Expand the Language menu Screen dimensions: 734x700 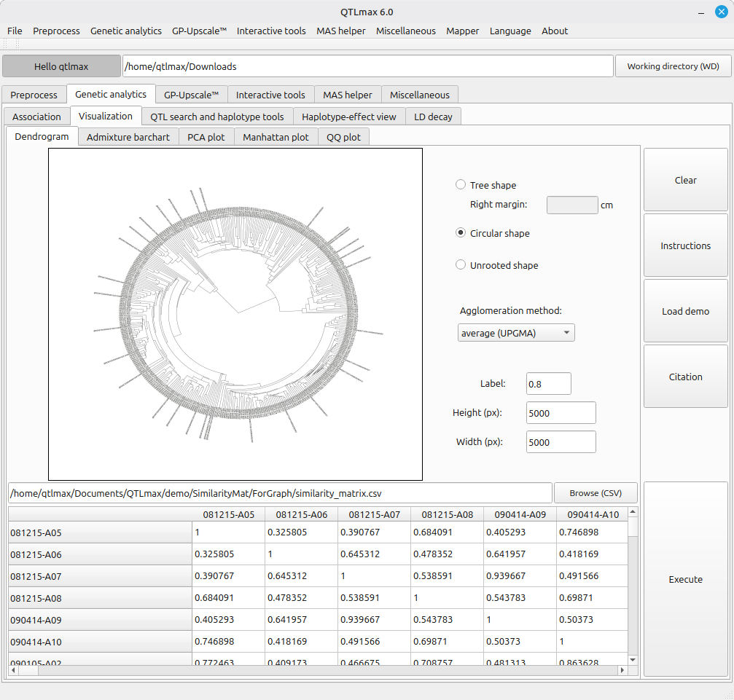click(510, 31)
